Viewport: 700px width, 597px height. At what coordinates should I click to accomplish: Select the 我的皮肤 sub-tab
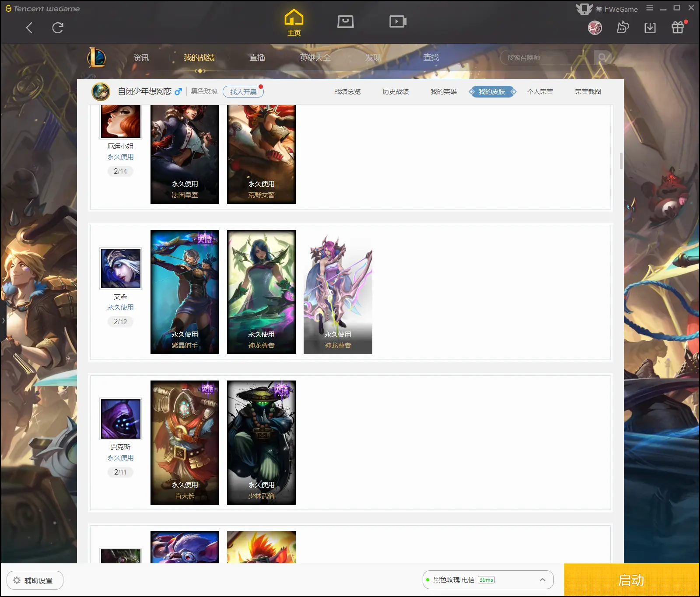pos(492,91)
